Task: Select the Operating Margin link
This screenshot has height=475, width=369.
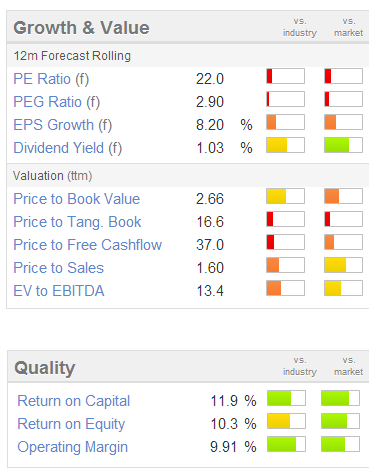Action: pyautogui.click(x=73, y=447)
